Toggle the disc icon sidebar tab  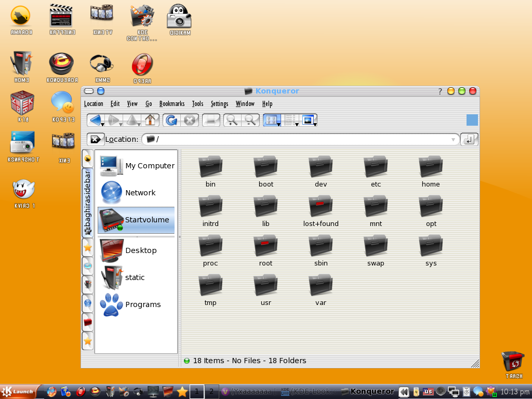pos(87,265)
